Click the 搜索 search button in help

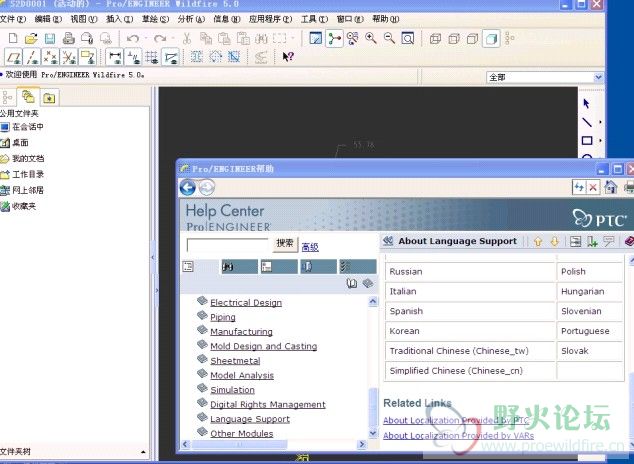285,244
